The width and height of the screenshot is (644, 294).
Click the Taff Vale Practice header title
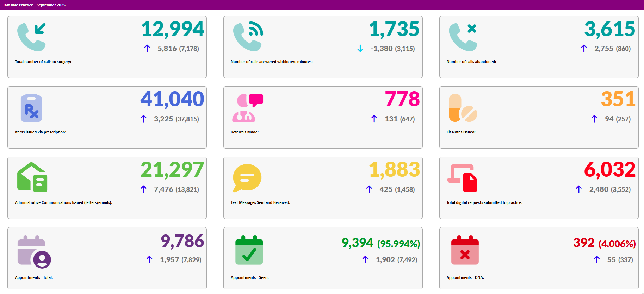point(34,5)
